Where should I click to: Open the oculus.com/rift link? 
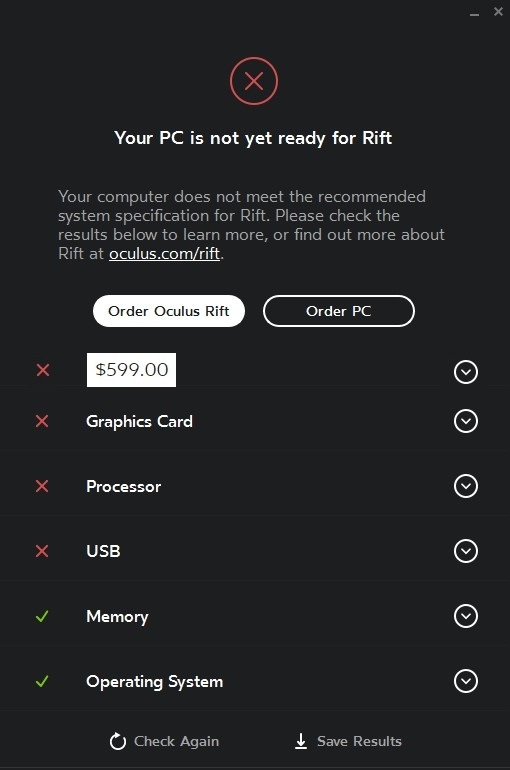[x=164, y=253]
